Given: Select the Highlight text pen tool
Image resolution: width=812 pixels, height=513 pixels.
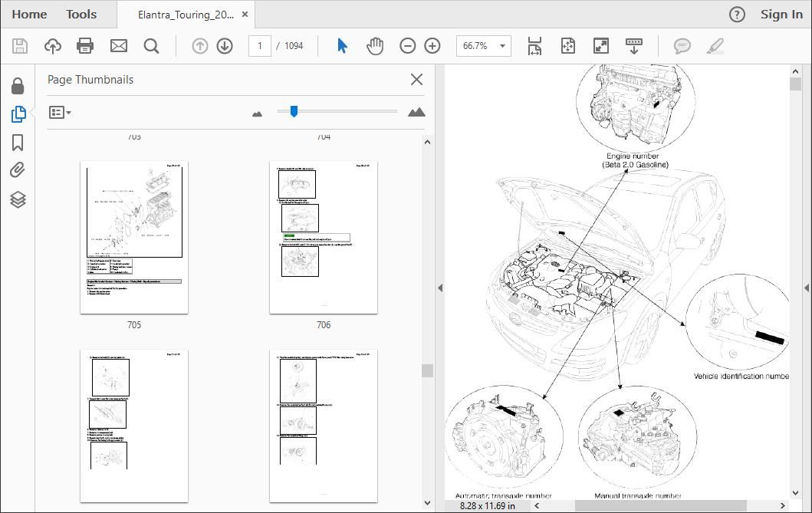Looking at the screenshot, I should (x=715, y=46).
